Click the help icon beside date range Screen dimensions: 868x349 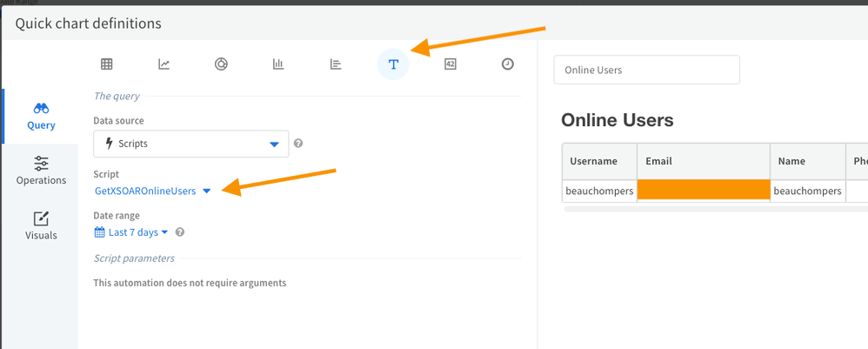[180, 232]
